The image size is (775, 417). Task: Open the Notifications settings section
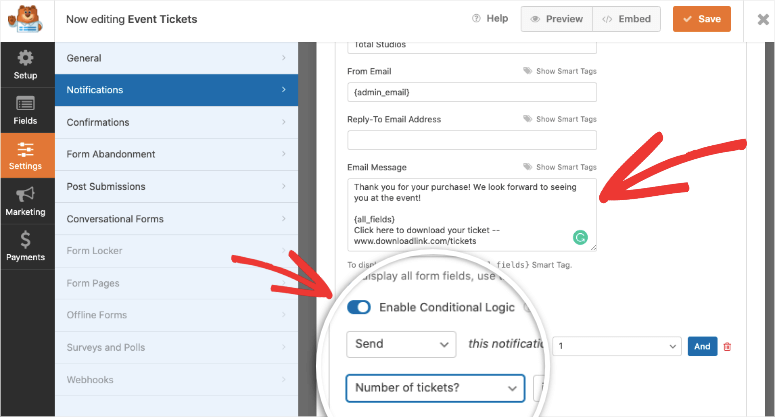click(x=176, y=90)
